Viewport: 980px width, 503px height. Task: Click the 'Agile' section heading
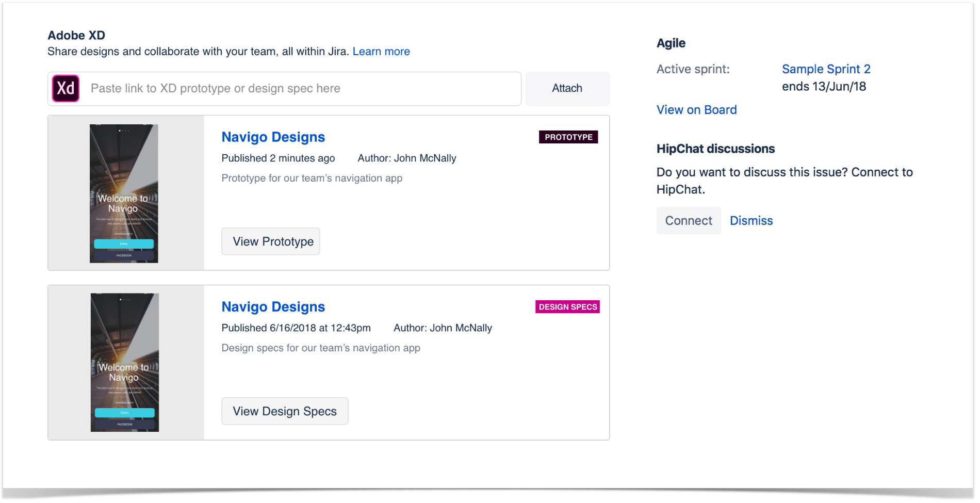[671, 43]
